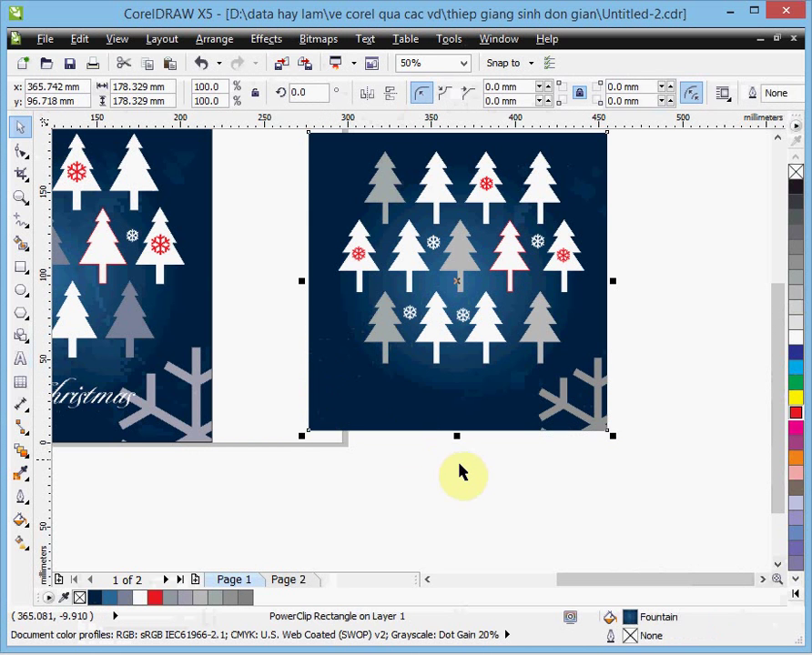Pick the Color Eyedropper tool
This screenshot has height=655, width=812.
click(x=20, y=473)
